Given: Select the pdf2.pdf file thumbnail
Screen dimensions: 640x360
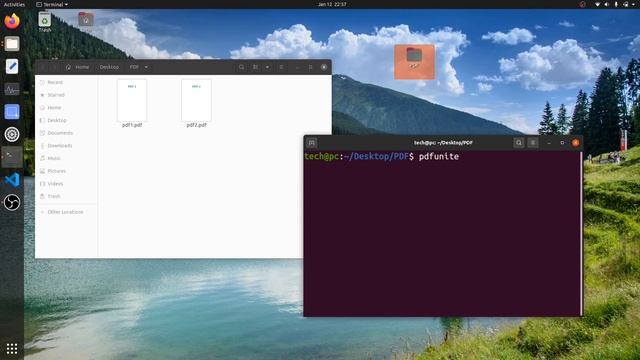Looking at the screenshot, I should click(196, 100).
